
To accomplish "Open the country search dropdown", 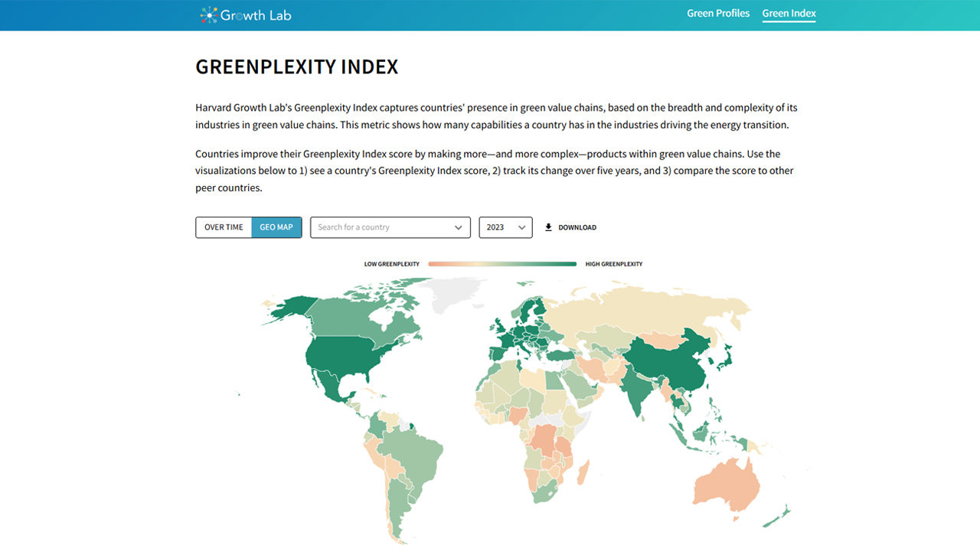I will (383, 227).
